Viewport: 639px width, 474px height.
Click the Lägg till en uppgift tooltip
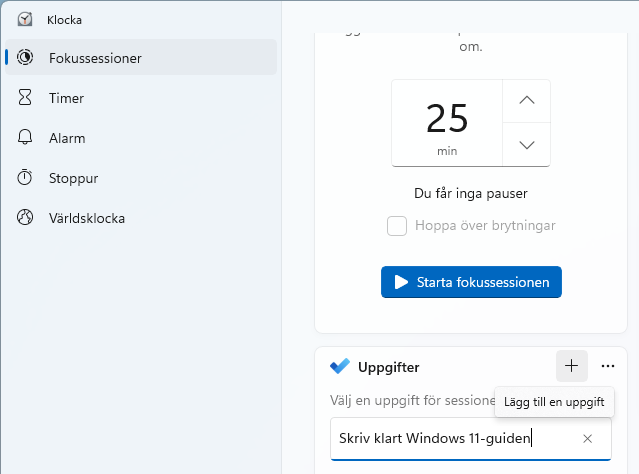tap(555, 403)
